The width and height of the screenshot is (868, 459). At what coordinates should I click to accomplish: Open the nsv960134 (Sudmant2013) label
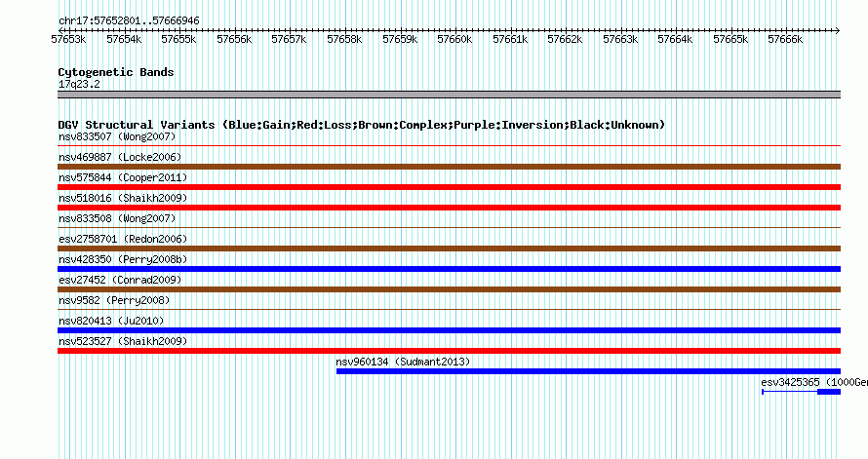[x=403, y=362]
